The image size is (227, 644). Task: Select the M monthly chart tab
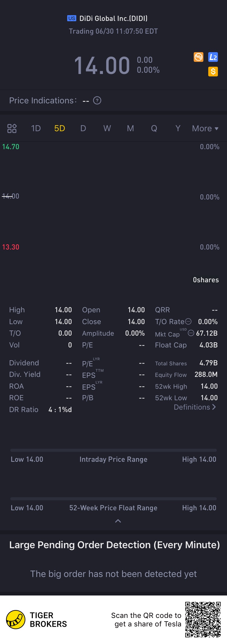[130, 129]
